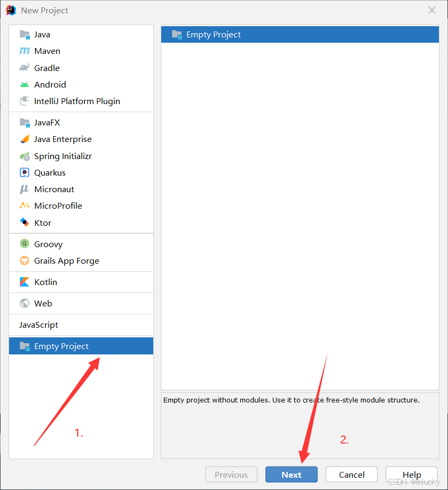The image size is (448, 490).
Task: Select Kotlin project type
Action: tap(45, 282)
